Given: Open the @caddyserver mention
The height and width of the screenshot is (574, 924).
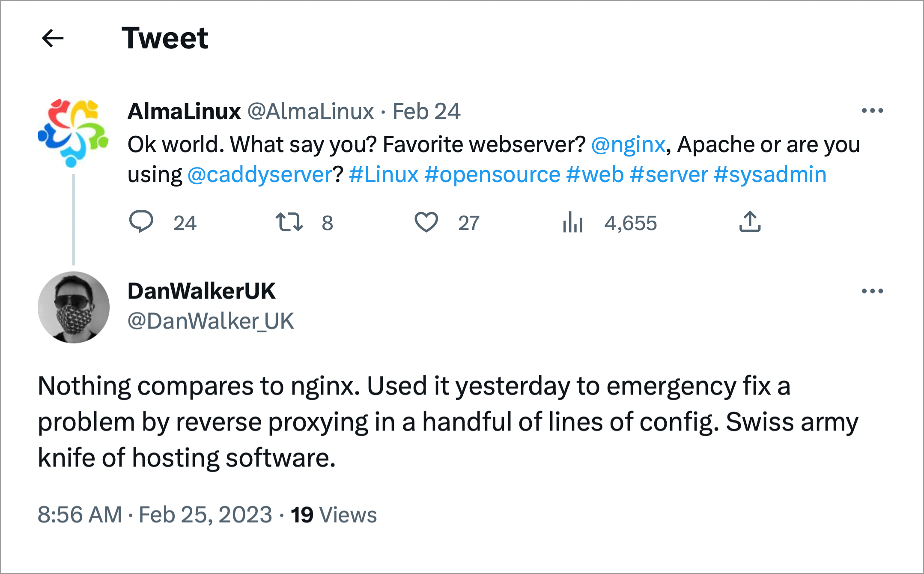Looking at the screenshot, I should pos(260,175).
